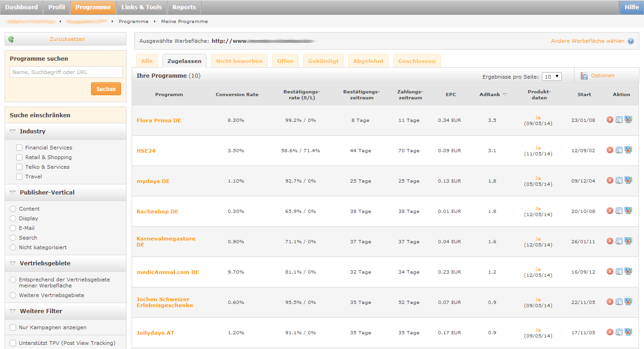This screenshot has width=644, height=349.
Task: Click the Programme suchen search field
Action: coord(66,72)
